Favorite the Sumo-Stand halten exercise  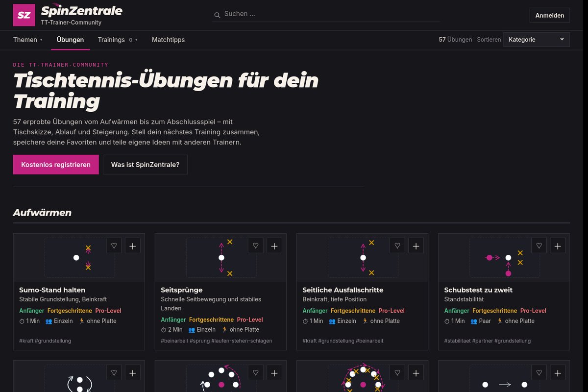pyautogui.click(x=114, y=246)
